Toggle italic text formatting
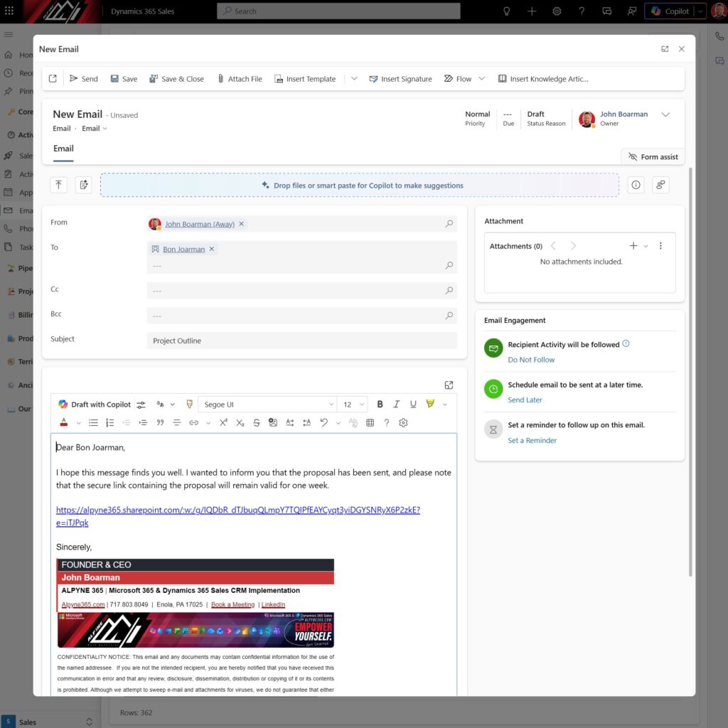Image resolution: width=728 pixels, height=728 pixels. [396, 404]
